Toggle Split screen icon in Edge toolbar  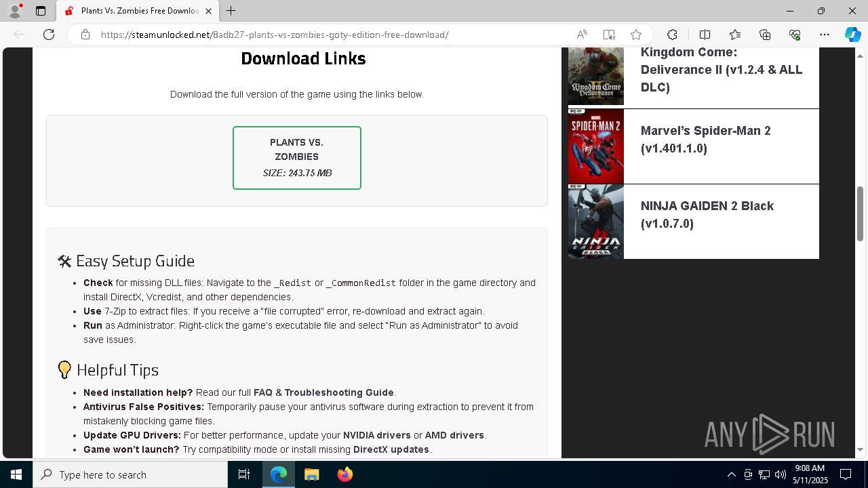(x=705, y=35)
